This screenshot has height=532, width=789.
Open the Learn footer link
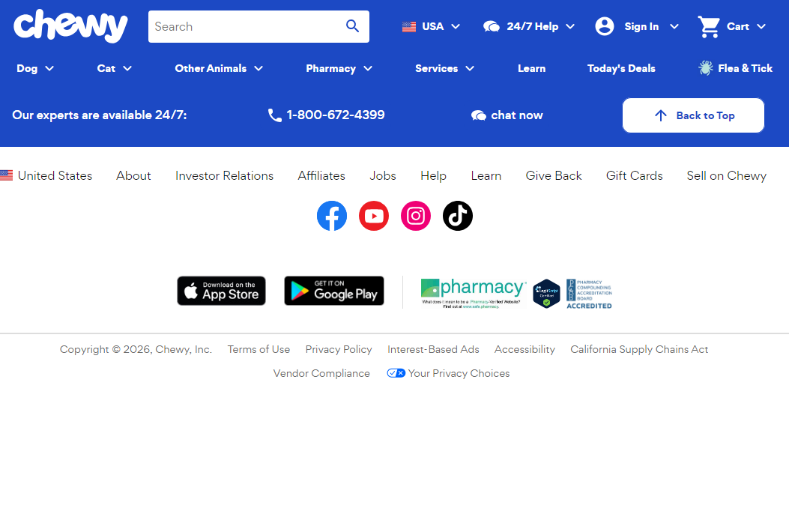pyautogui.click(x=486, y=175)
